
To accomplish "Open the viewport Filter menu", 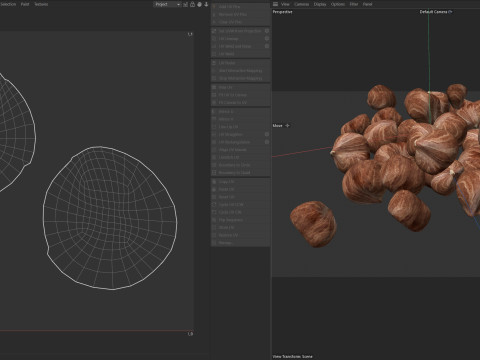I will click(x=354, y=4).
